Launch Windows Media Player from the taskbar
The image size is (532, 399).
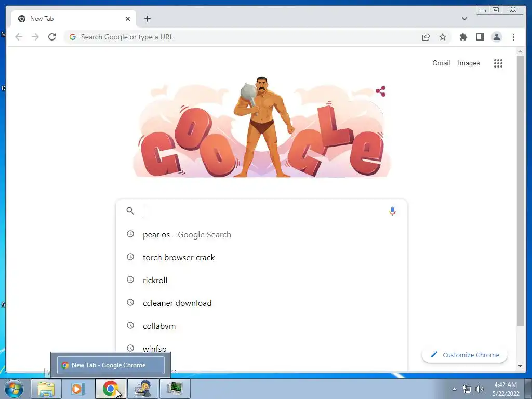coord(78,389)
